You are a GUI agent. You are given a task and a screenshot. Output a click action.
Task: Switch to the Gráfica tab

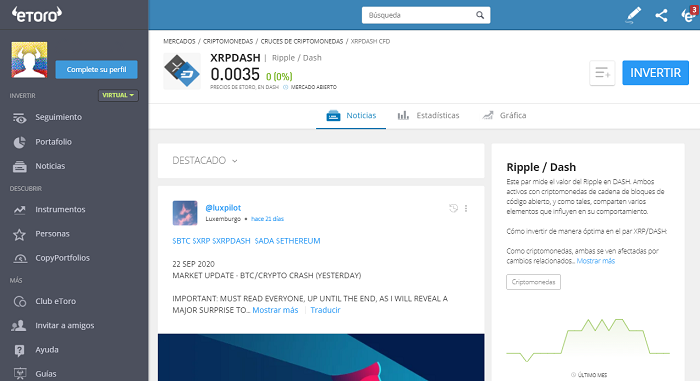tap(504, 116)
